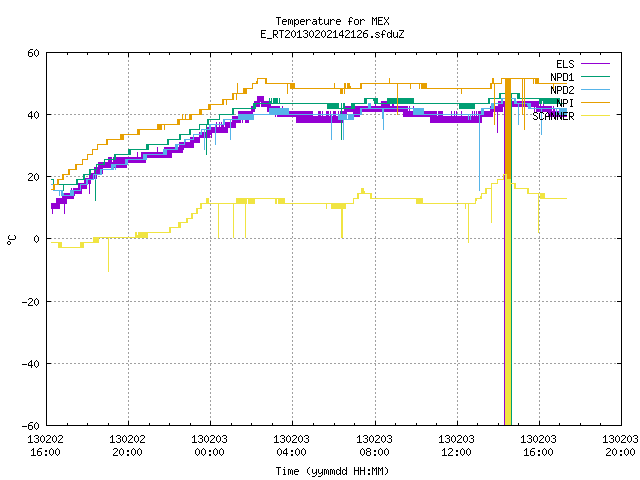Click the orange NPI legend line sample
This screenshot has height=480, width=640.
pos(595,102)
